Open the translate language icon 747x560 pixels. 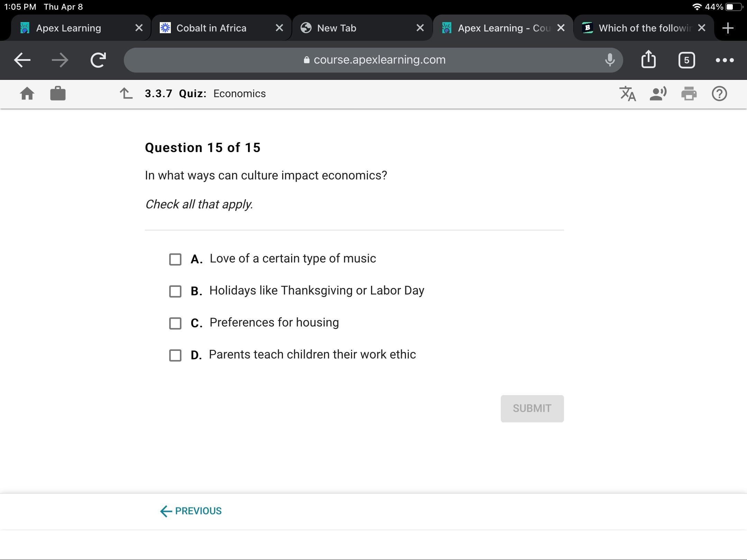627,94
